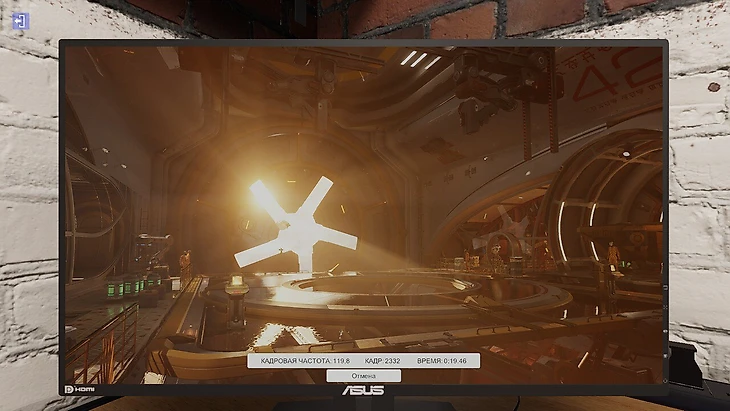Click the exit icon in the top-left corner
The height and width of the screenshot is (411, 730).
pyautogui.click(x=21, y=20)
